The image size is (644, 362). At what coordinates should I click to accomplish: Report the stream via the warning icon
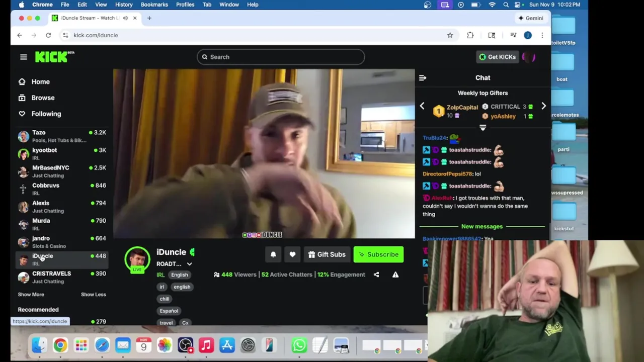tap(395, 275)
